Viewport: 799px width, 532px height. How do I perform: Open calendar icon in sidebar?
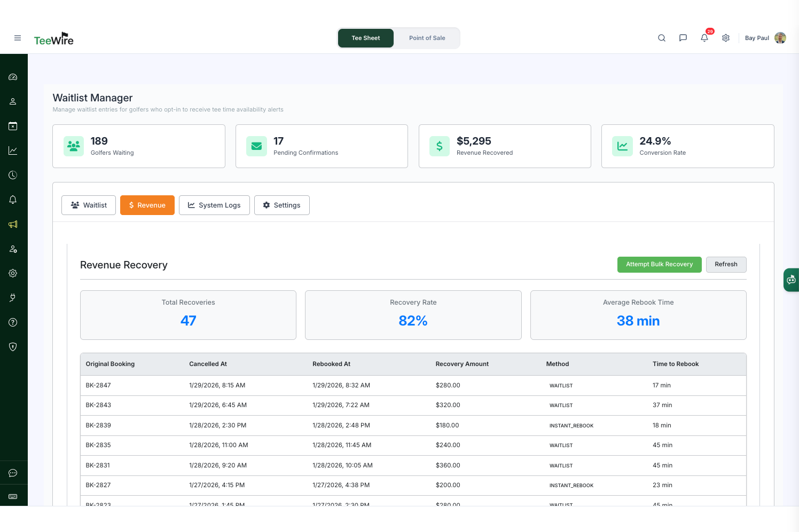click(13, 126)
